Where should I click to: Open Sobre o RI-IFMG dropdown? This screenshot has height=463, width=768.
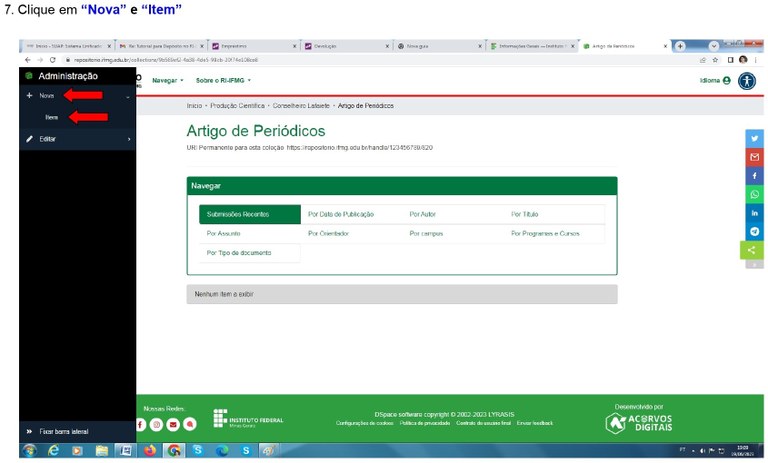[223, 80]
